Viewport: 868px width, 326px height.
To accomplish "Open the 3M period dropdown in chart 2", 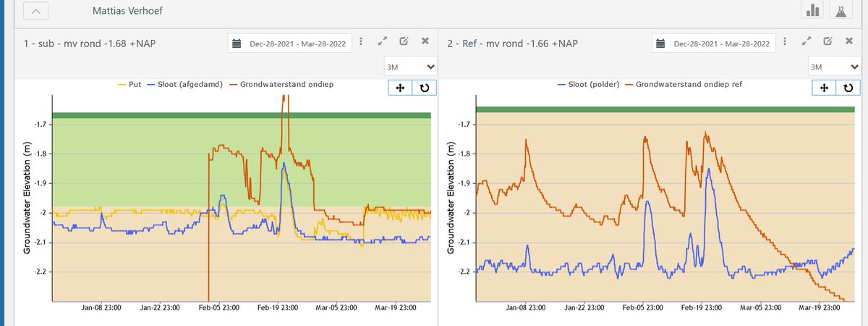I will (x=833, y=67).
